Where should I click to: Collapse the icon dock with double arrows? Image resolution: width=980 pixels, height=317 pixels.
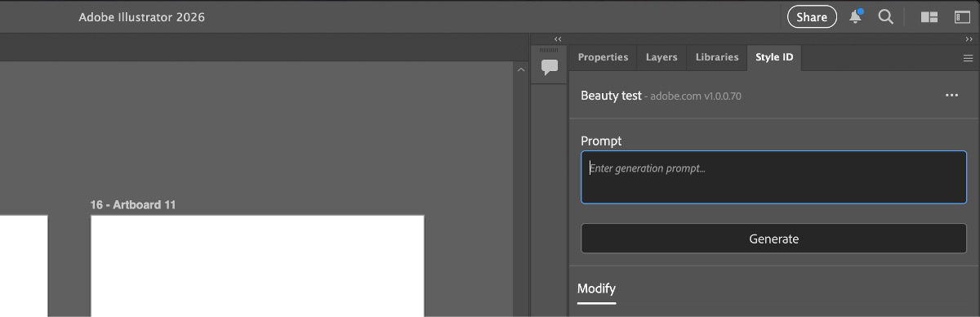[x=558, y=39]
